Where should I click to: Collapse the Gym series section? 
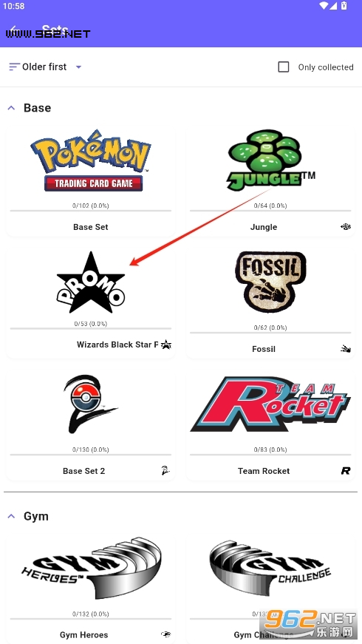pos(12,516)
